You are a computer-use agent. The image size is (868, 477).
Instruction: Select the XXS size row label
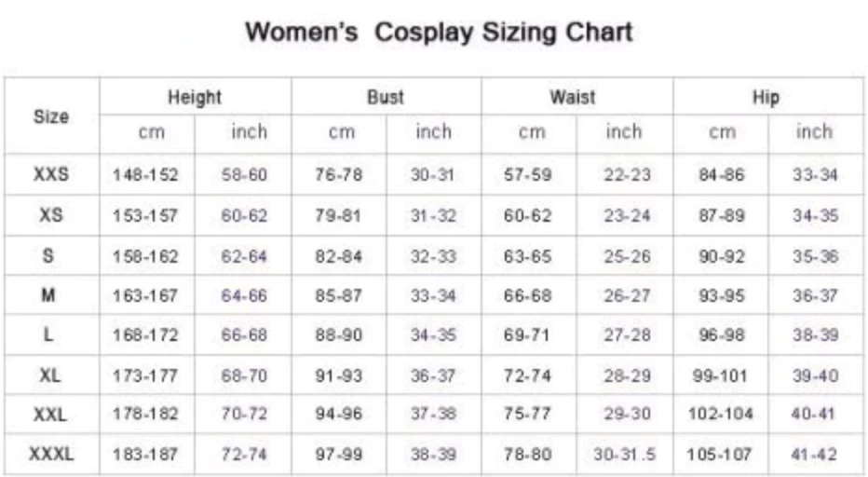[51, 174]
